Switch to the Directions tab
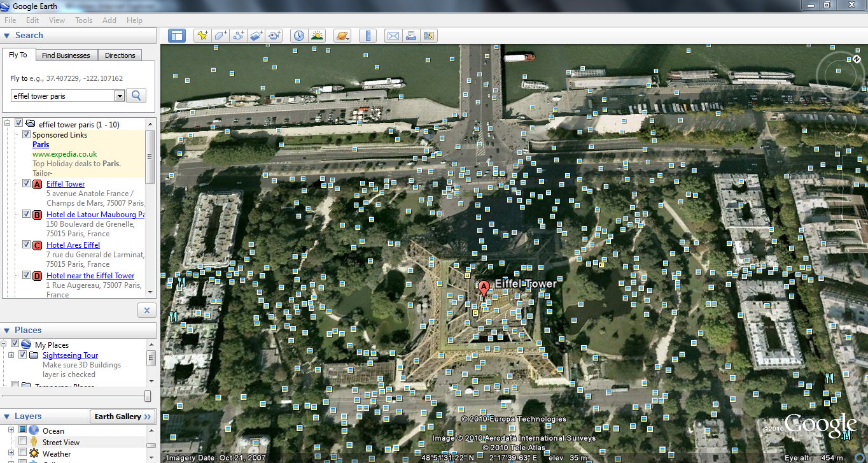The height and width of the screenshot is (463, 868). (x=120, y=55)
